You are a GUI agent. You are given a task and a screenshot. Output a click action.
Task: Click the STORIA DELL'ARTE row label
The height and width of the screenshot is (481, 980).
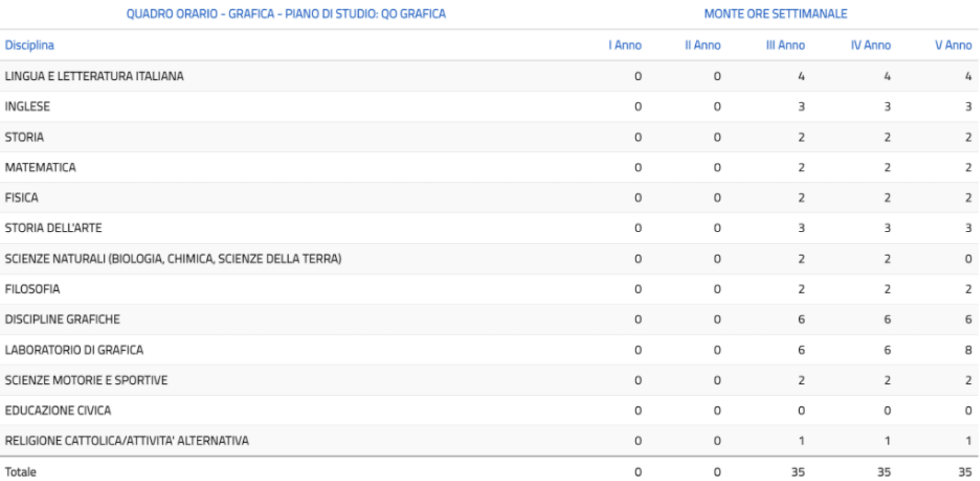54,228
